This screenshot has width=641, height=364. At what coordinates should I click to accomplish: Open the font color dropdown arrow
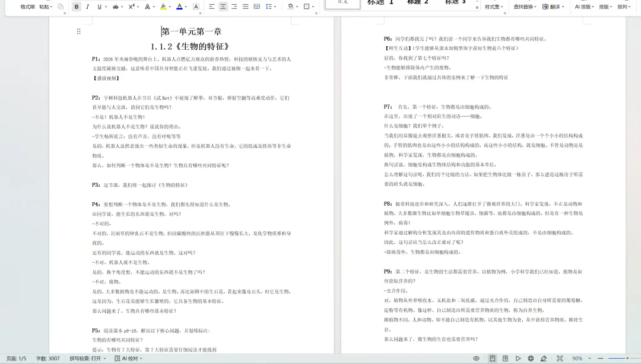(186, 7)
